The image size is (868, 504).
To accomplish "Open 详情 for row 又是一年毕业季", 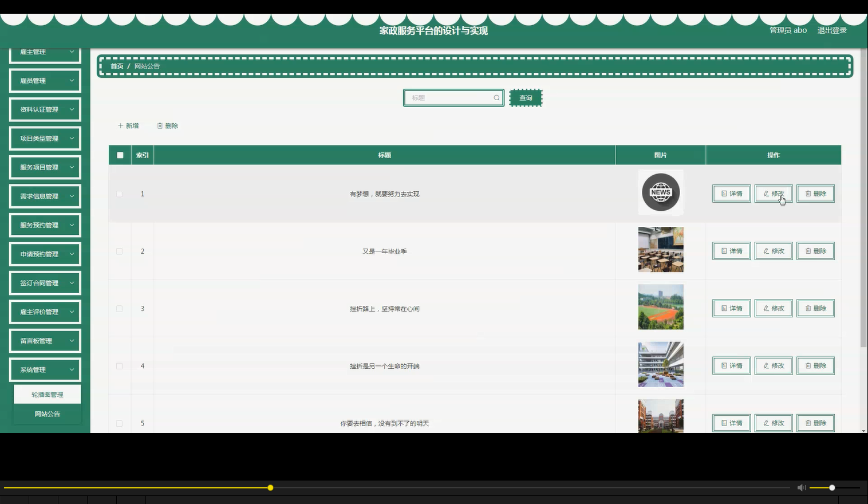I will pyautogui.click(x=731, y=251).
